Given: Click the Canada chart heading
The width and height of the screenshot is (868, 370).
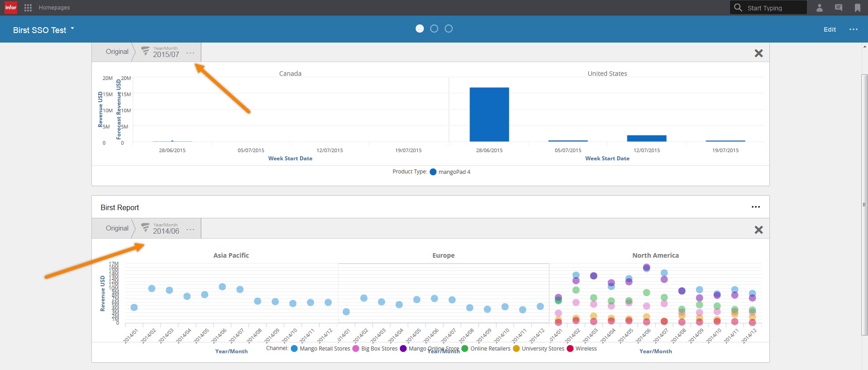Looking at the screenshot, I should pyautogui.click(x=290, y=73).
